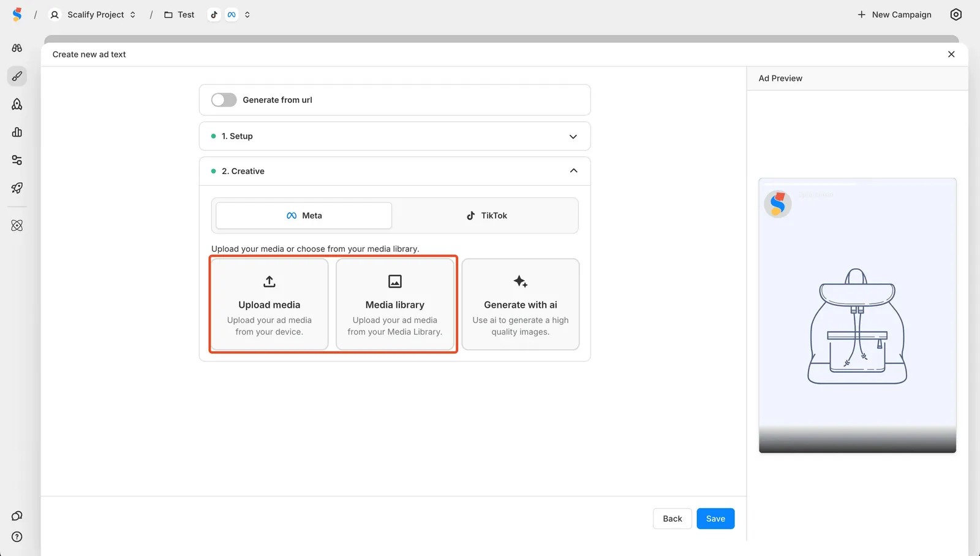Select the Media library option card
This screenshot has height=556, width=980.
pos(395,305)
